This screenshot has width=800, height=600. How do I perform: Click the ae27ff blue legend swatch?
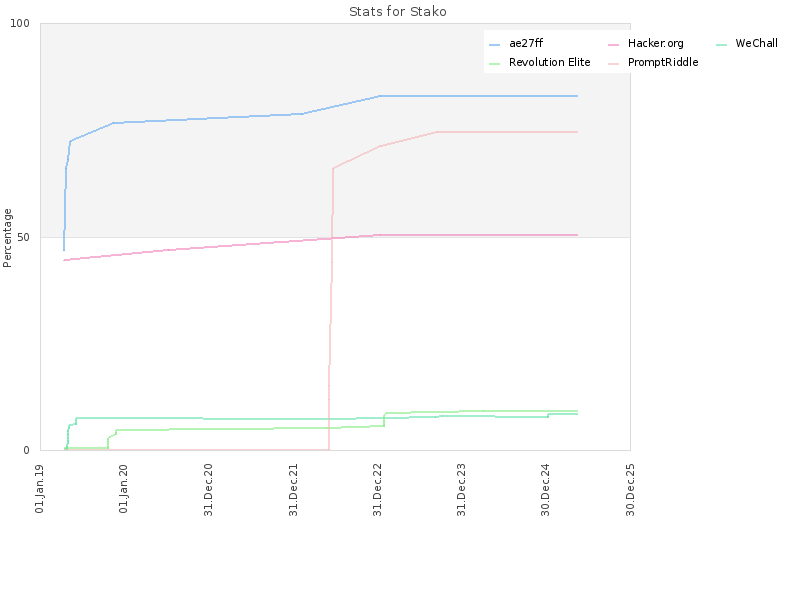494,45
